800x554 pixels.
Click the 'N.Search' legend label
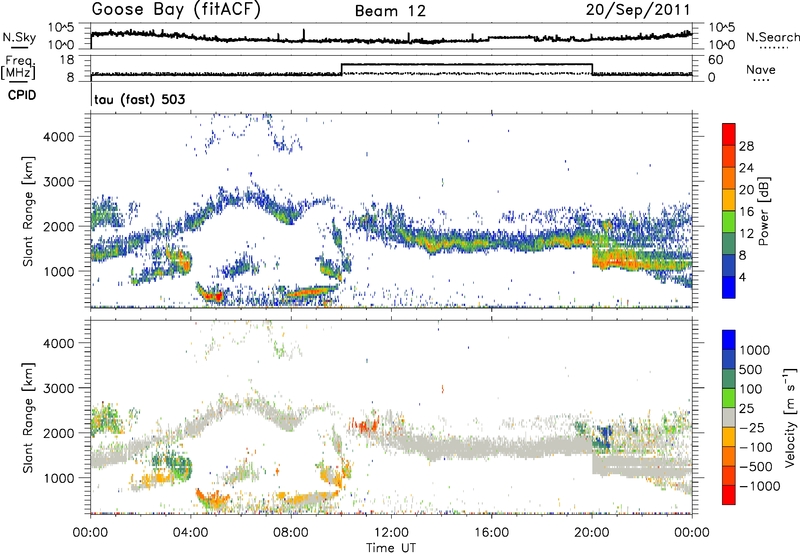tap(772, 37)
